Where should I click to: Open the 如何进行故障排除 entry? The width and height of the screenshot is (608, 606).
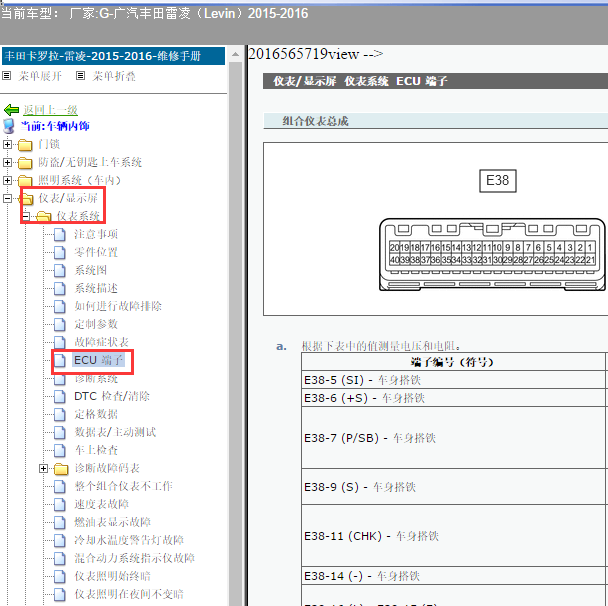(x=118, y=306)
